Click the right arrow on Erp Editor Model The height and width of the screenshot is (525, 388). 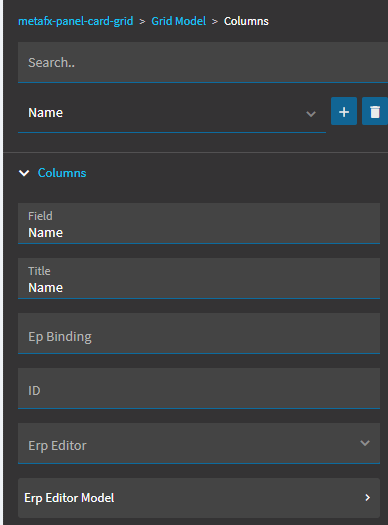tap(368, 498)
